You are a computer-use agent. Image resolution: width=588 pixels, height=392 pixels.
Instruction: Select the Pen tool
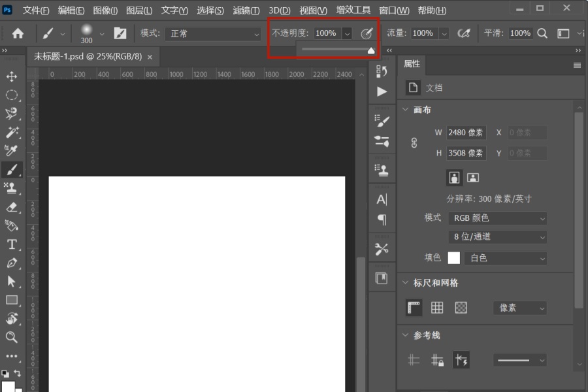point(12,263)
